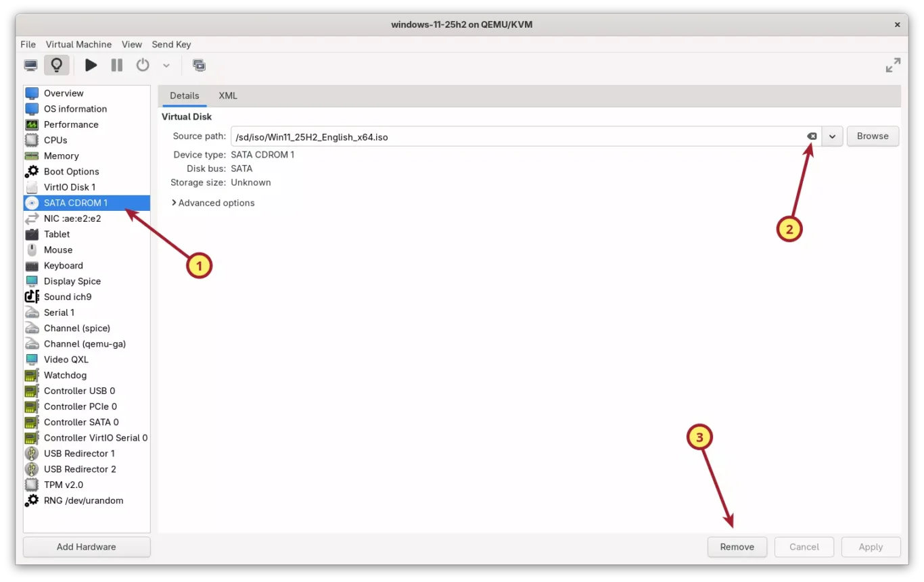The image size is (924, 582).
Task: Open the Send Key menu
Action: pos(171,45)
